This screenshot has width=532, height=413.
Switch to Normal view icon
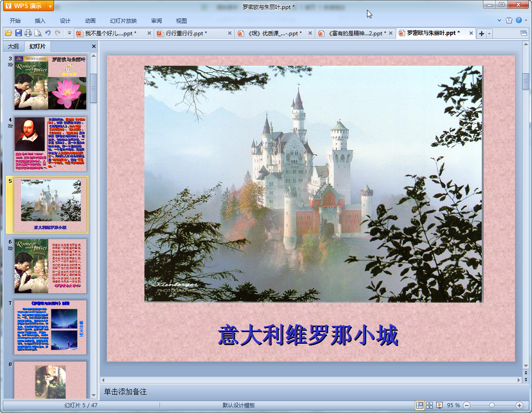pos(420,405)
